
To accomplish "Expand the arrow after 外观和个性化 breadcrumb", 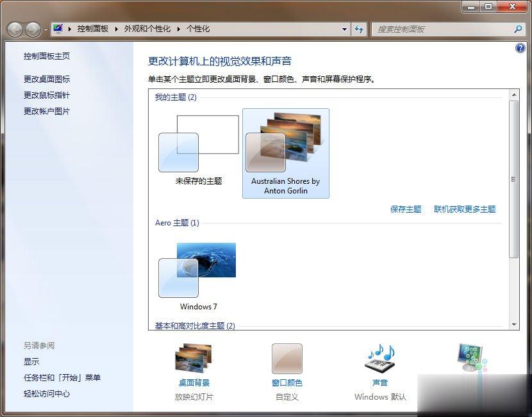I will click(x=178, y=29).
